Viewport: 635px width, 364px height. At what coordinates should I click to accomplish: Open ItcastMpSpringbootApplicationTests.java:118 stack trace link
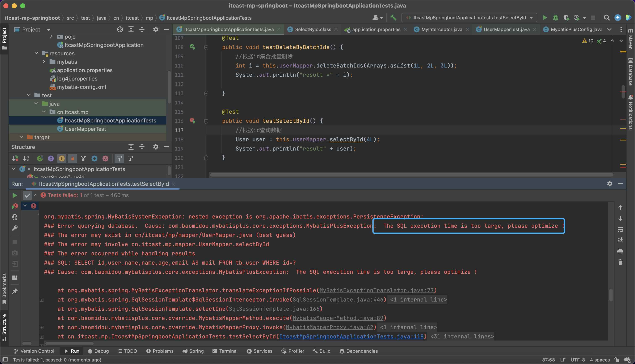[352, 337]
